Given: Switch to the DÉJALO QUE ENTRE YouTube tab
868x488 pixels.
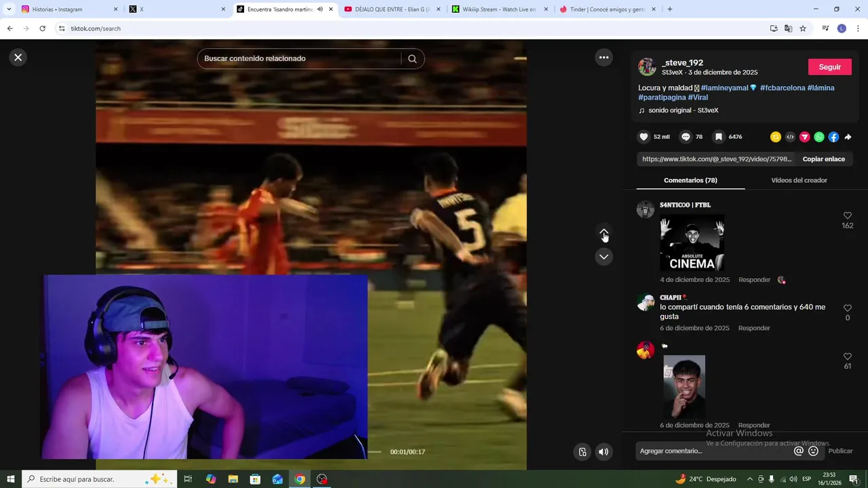Looking at the screenshot, I should [392, 9].
